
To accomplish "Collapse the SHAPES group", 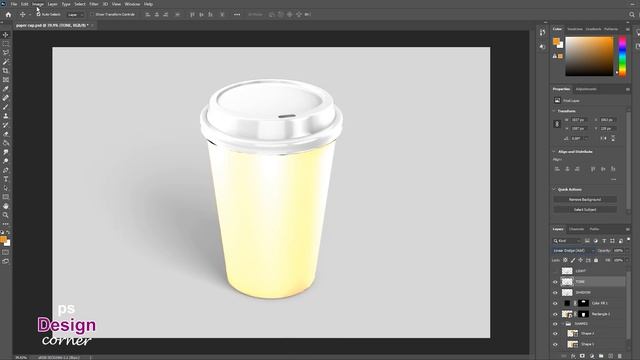I will (x=562, y=324).
